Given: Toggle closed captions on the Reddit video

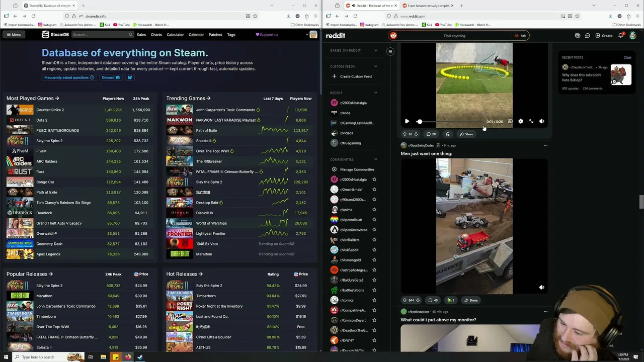Looking at the screenshot, I should tap(510, 121).
